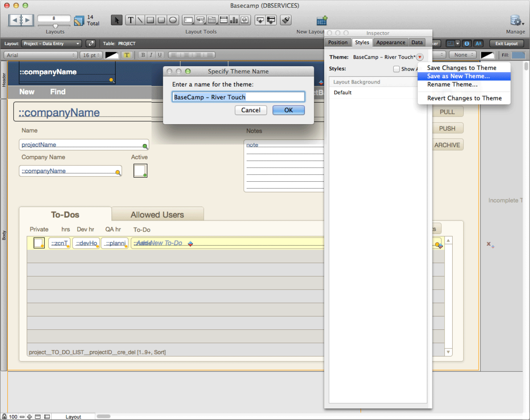Image resolution: width=530 pixels, height=420 pixels.
Task: Toggle the status toolbar icon at bottom
Action: 38,417
